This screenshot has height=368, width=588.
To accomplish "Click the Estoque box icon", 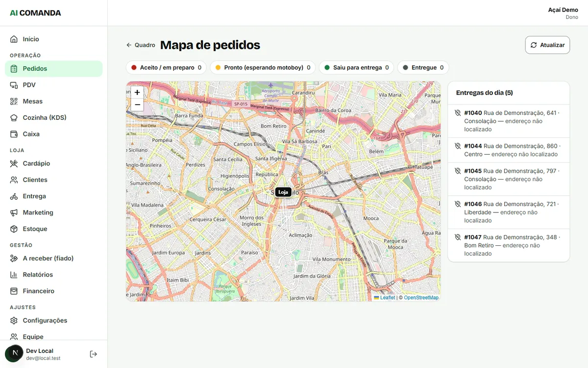I will 14,229.
